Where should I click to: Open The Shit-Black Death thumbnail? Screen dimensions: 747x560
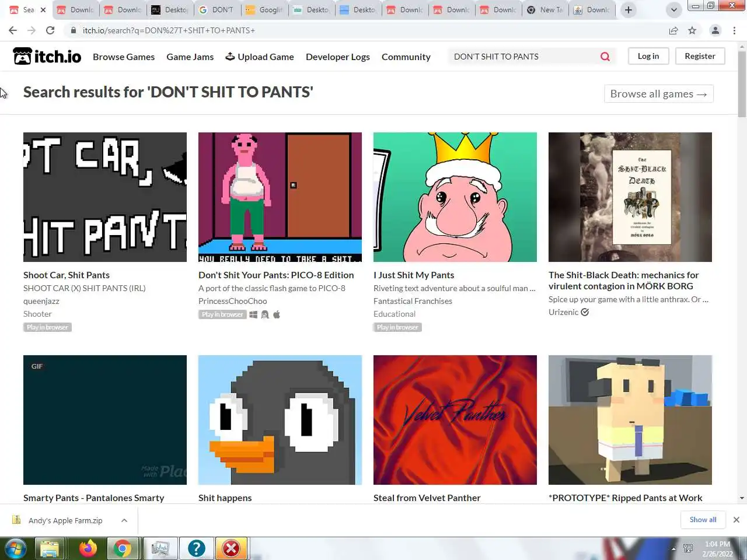point(630,197)
